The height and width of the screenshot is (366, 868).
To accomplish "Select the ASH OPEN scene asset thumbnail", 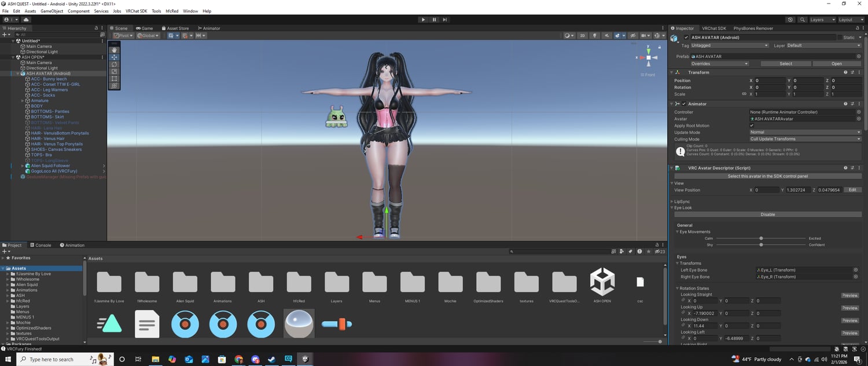I will 602,282.
